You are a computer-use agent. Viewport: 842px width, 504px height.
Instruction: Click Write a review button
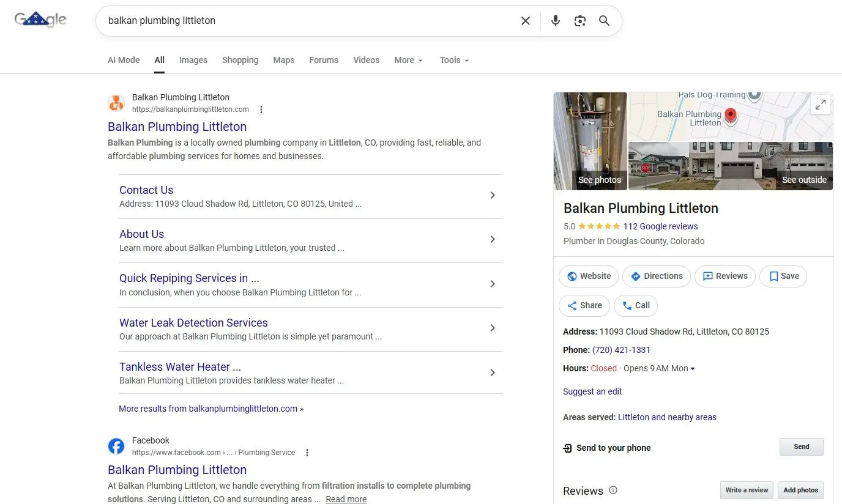click(x=747, y=491)
